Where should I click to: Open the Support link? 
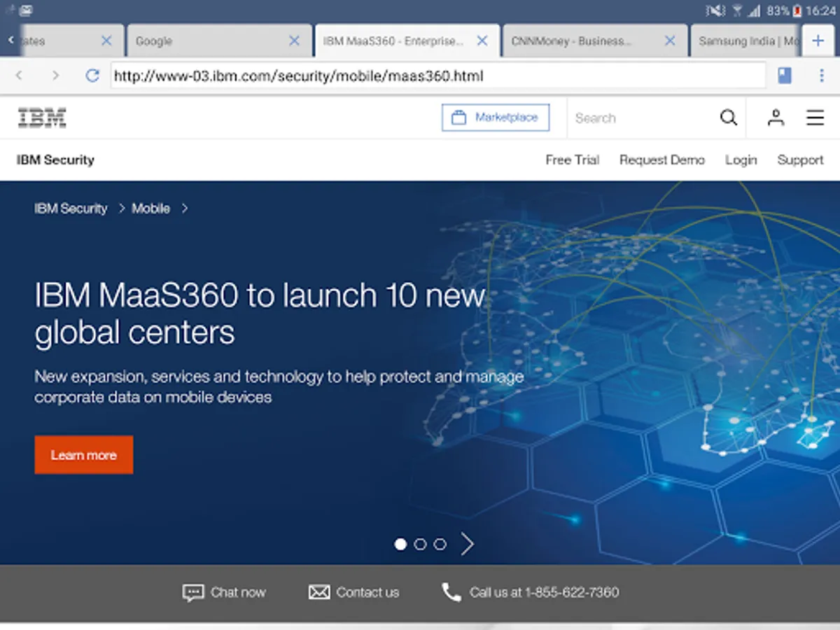pos(800,160)
